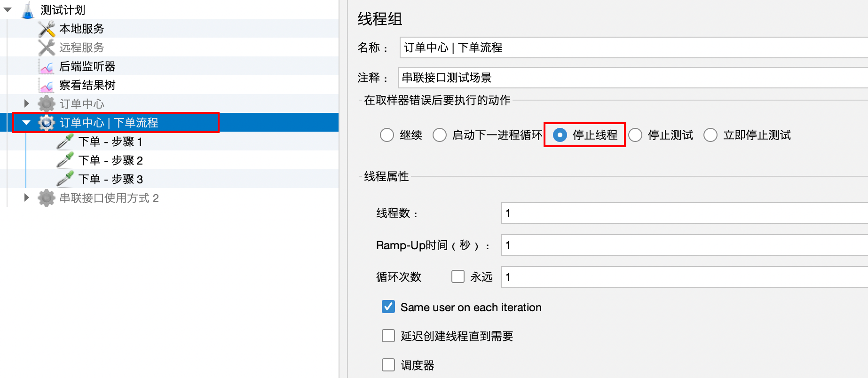868x378 pixels.
Task: Click the 下单 - 步骤 3 sampler icon
Action: [x=65, y=179]
